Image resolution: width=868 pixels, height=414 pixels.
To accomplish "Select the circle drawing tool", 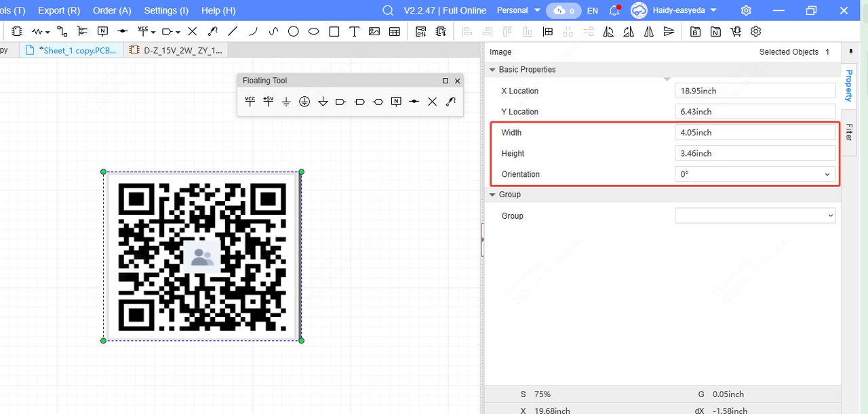I will point(294,31).
